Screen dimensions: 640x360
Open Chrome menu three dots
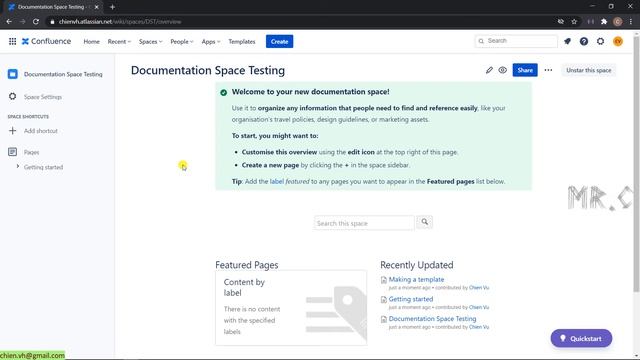click(x=631, y=22)
